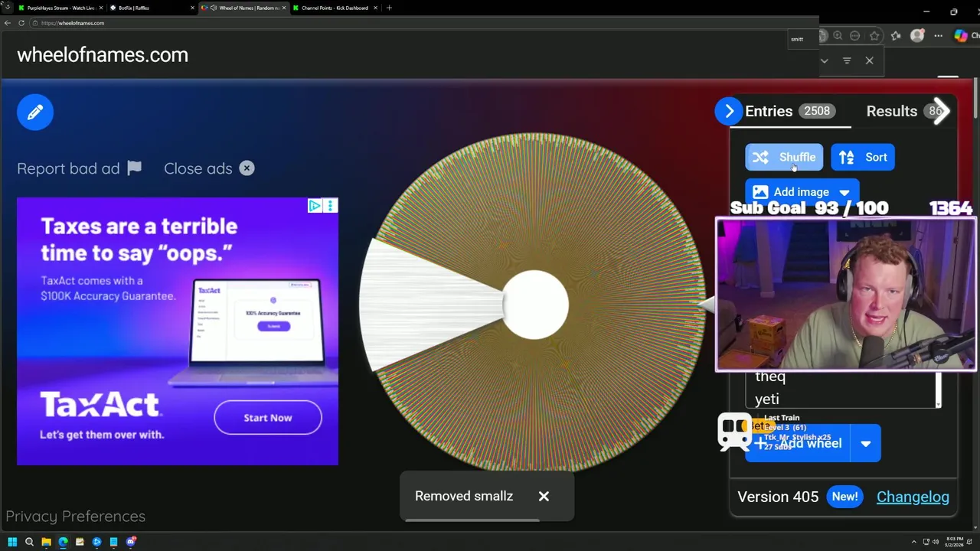
Task: Open the Copilot button
Action: pyautogui.click(x=961, y=35)
